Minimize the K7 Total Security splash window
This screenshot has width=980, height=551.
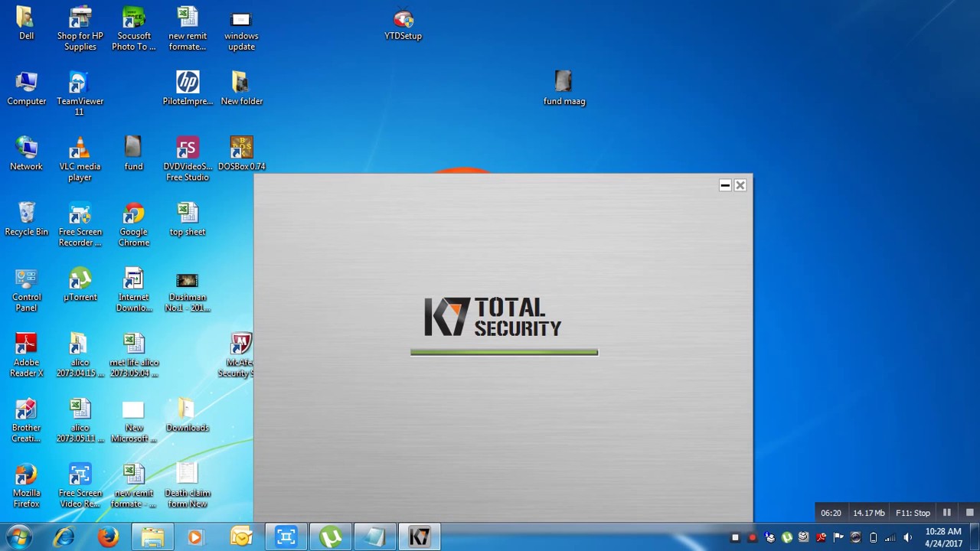[x=725, y=185]
